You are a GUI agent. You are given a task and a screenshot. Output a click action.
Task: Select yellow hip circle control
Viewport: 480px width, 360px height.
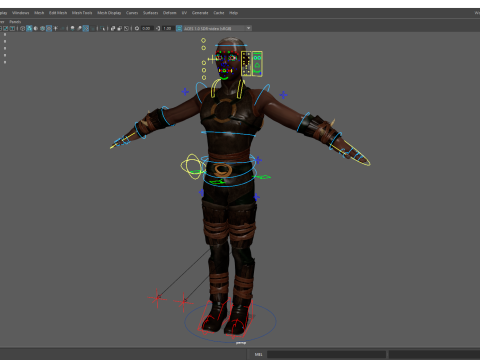pyautogui.click(x=192, y=166)
